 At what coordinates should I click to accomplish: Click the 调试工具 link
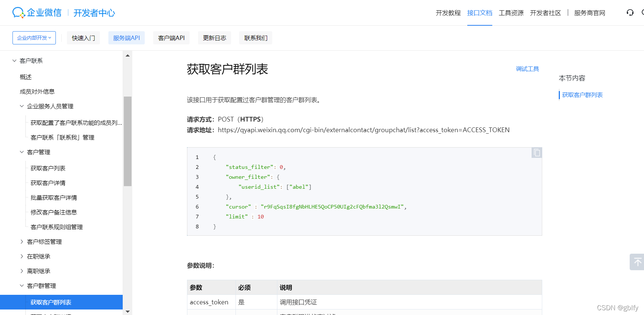tap(527, 69)
